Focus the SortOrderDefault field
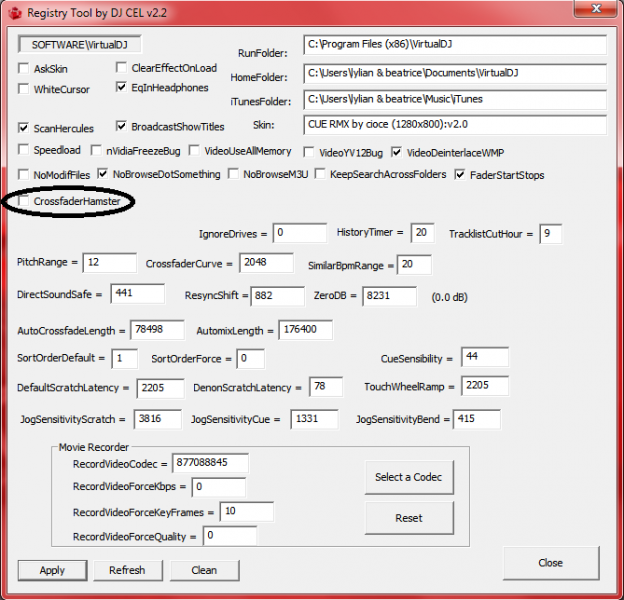The image size is (624, 600). pos(125,358)
